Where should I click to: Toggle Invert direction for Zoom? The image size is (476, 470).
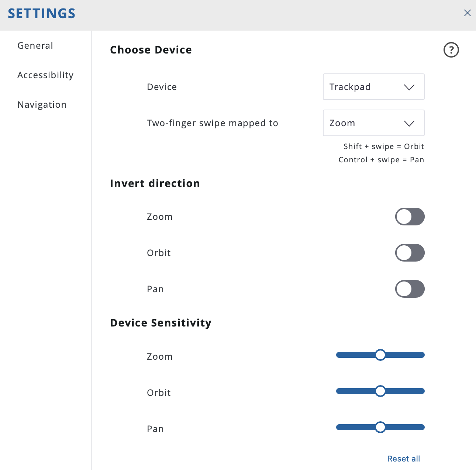[410, 217]
